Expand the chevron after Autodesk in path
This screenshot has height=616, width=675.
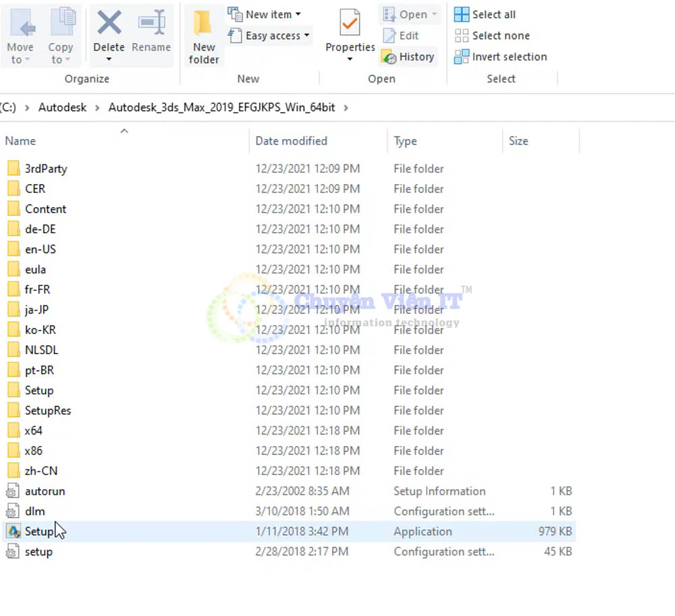pos(97,107)
